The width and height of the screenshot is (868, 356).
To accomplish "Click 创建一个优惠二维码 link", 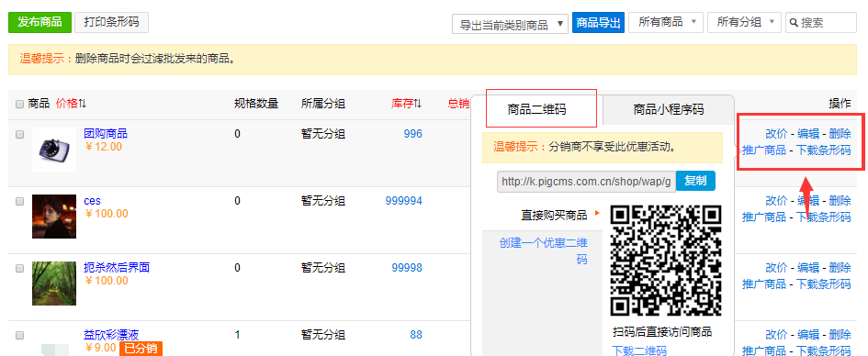I will 543,251.
